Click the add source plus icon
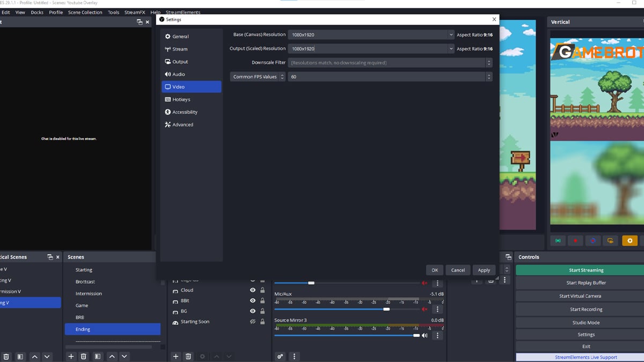Screen dimensions: 644x362 coord(175,356)
